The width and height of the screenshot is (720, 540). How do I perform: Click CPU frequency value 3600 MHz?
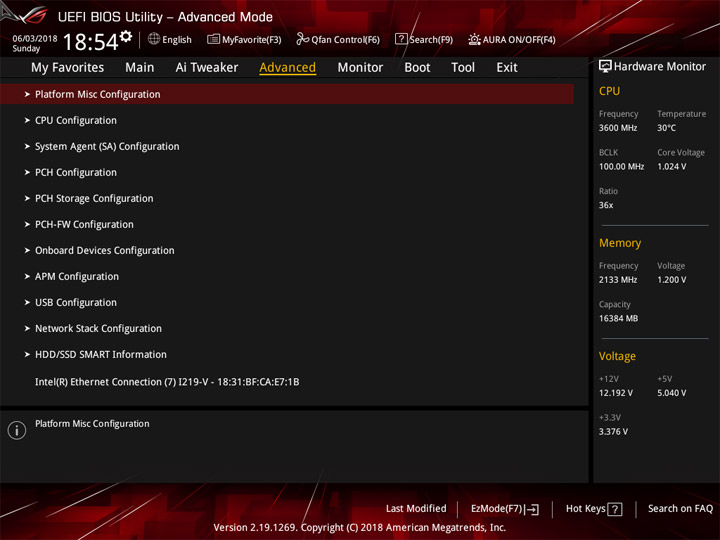coord(618,128)
